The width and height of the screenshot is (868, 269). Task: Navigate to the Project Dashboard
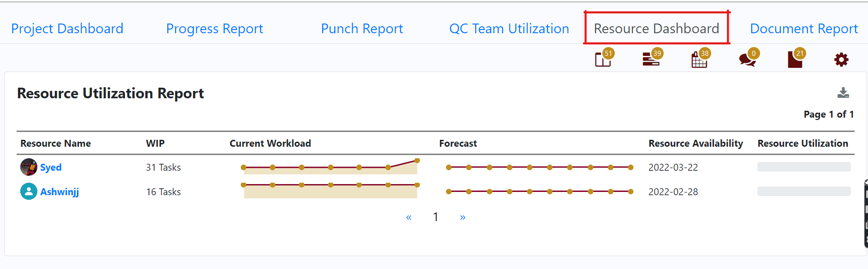(67, 28)
